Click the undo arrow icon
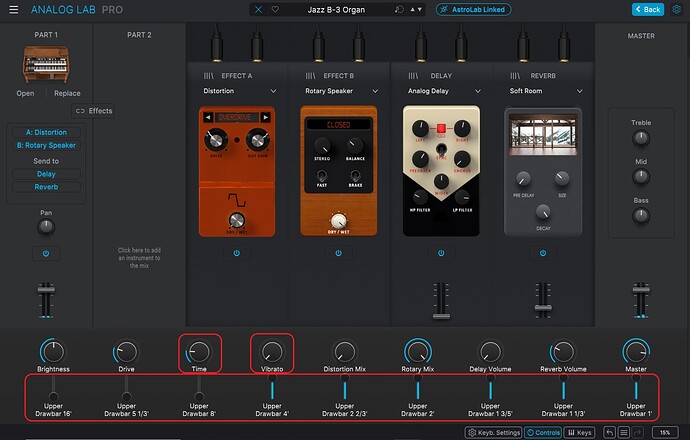 coord(609,433)
